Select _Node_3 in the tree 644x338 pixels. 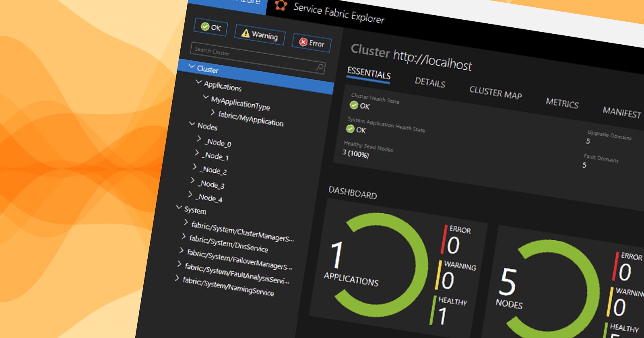pos(211,184)
